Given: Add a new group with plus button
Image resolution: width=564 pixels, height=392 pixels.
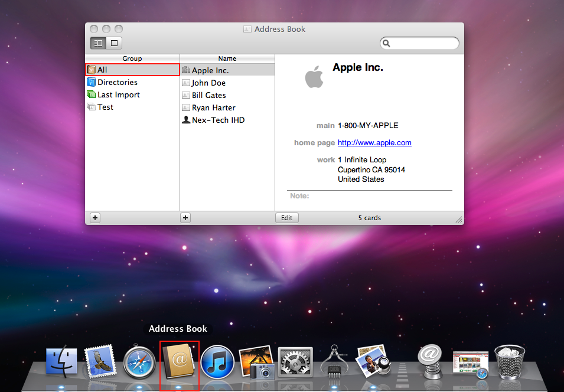Looking at the screenshot, I should [95, 218].
